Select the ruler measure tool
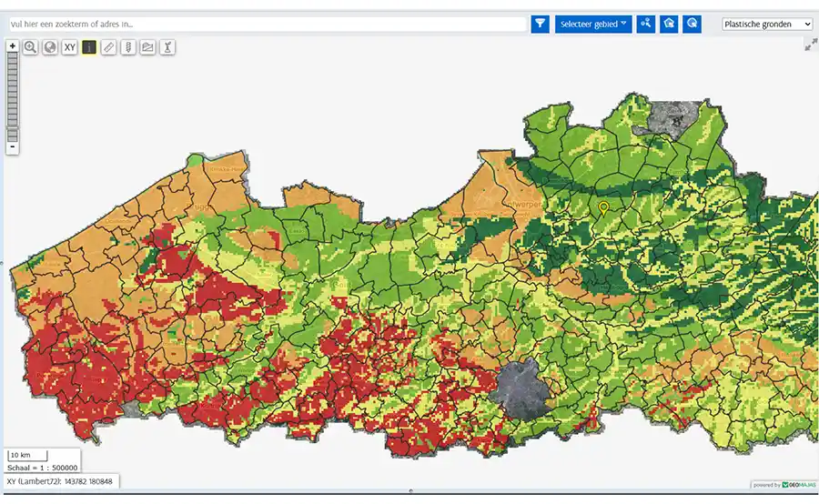819x504 pixels. 108,47
